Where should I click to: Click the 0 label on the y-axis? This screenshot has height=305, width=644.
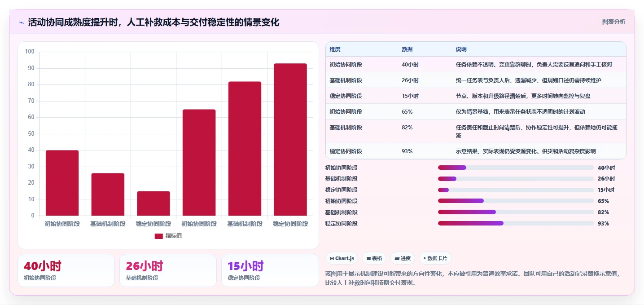[33, 216]
